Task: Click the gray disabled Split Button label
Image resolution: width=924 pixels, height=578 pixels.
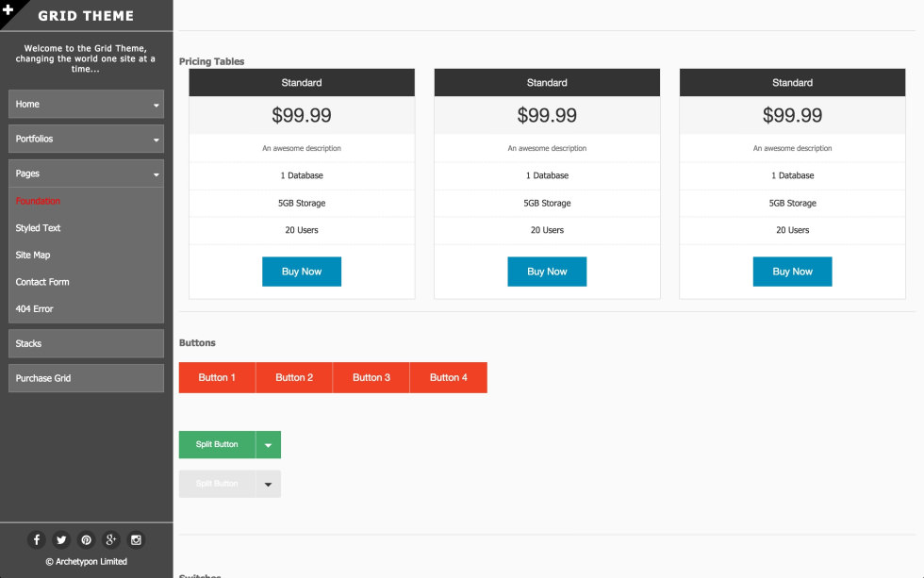Action: coord(217,484)
